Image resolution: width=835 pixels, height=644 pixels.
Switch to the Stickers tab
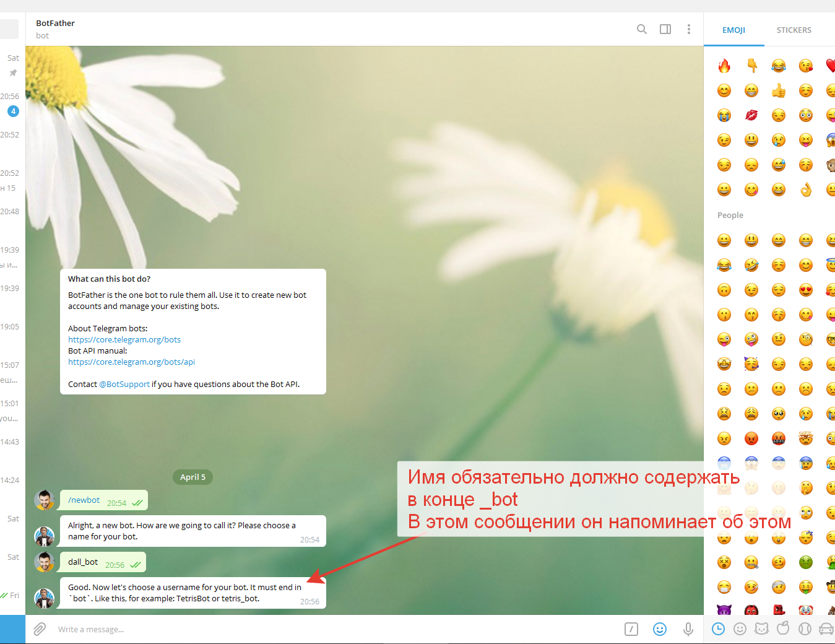pos(794,30)
